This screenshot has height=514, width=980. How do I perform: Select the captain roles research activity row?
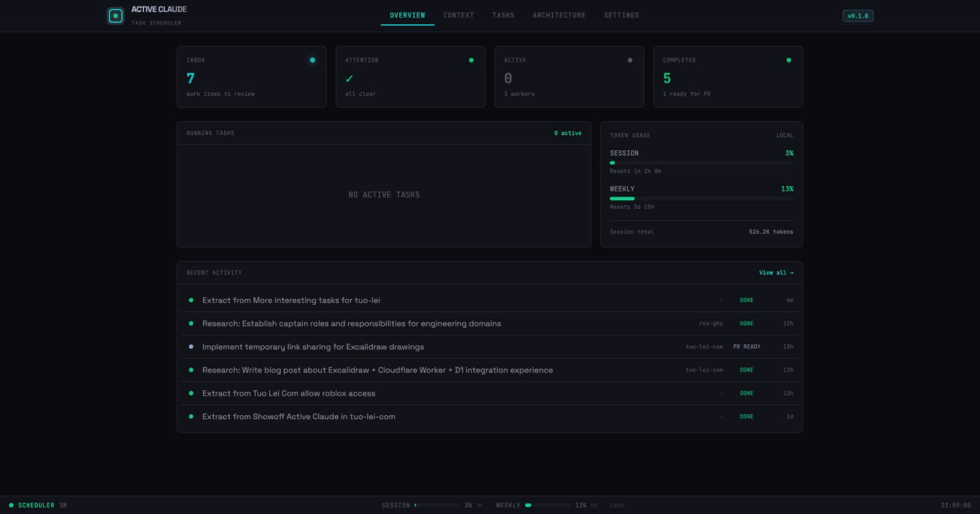tap(351, 324)
